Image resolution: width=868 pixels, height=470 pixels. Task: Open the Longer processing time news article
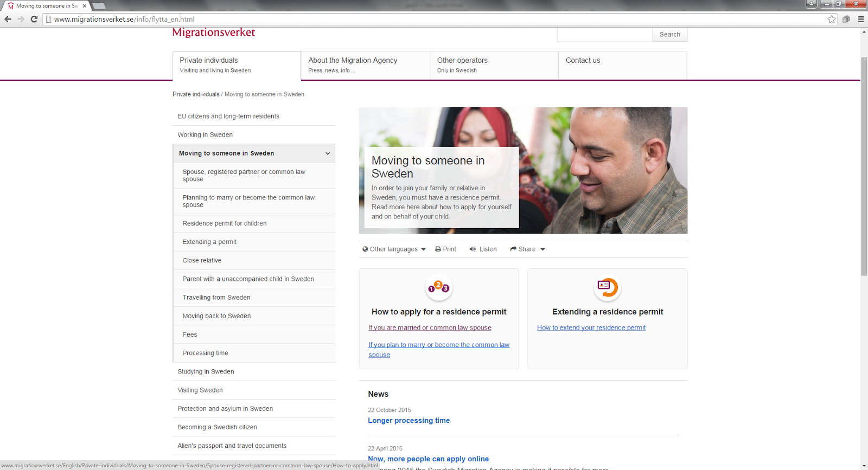[409, 421]
